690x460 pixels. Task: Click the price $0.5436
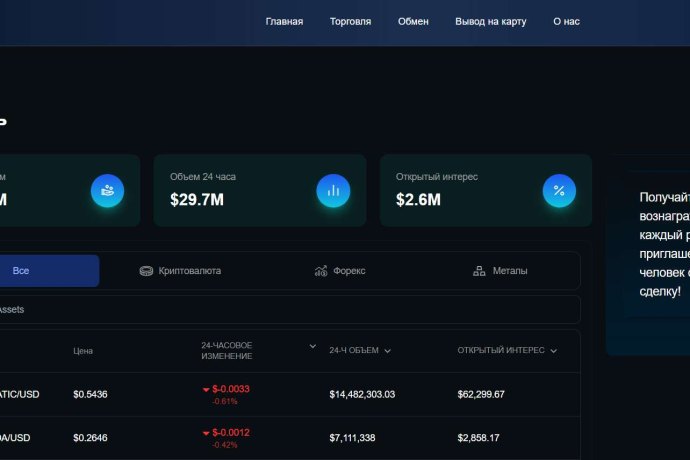90,394
